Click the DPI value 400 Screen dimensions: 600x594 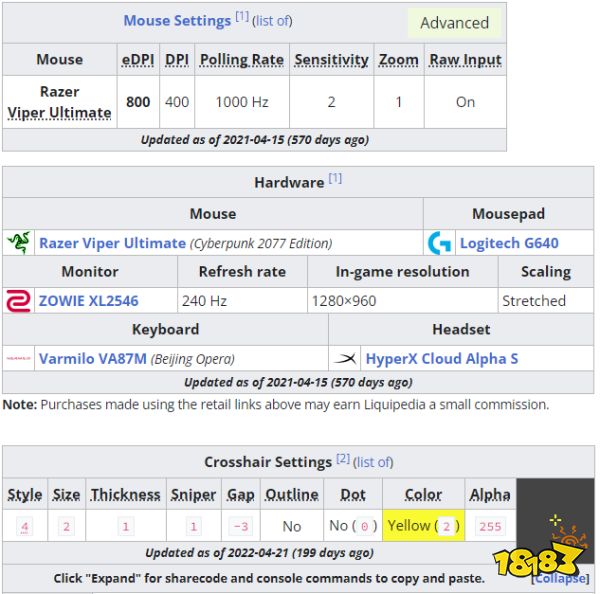tap(177, 102)
